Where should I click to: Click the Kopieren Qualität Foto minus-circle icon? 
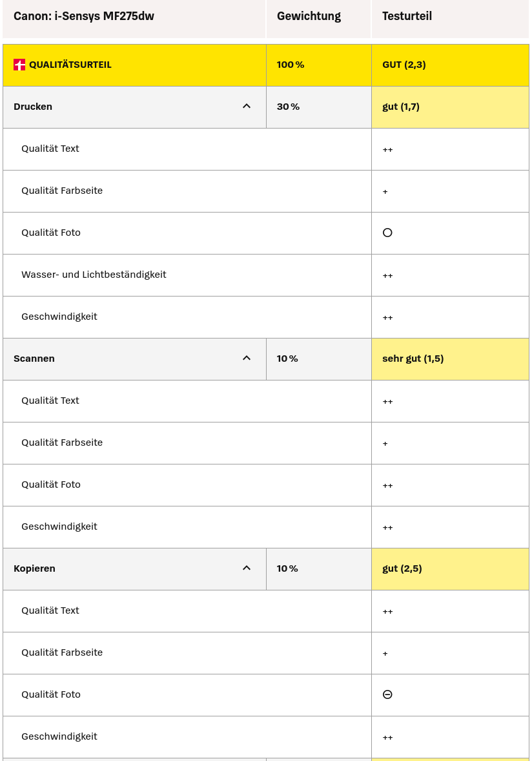click(387, 694)
